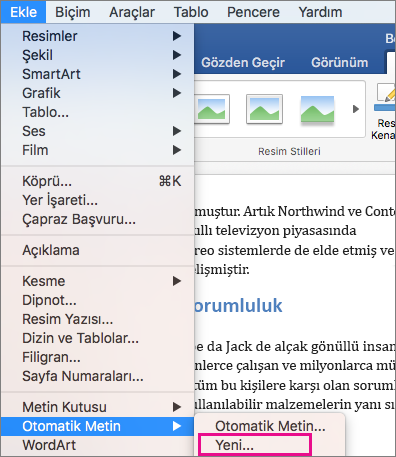Screen dimensions: 396x457
Task: Expand the Grafik submenu
Action: pos(97,93)
